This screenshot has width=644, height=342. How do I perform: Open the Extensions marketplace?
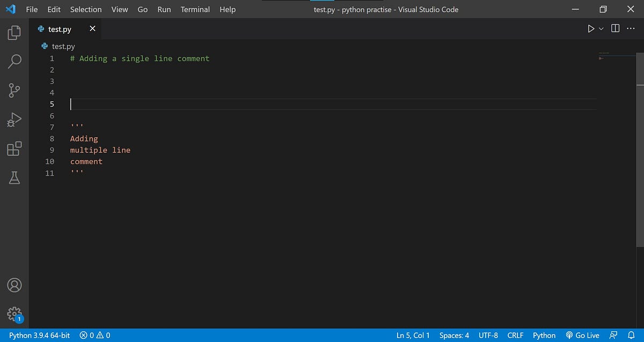point(14,148)
